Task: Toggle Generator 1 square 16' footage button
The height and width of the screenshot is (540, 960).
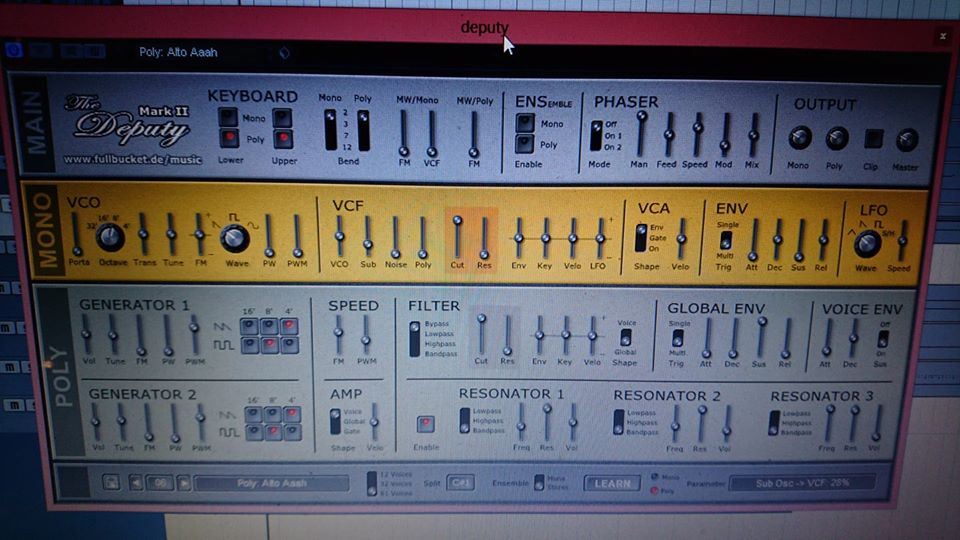Action: [249, 345]
